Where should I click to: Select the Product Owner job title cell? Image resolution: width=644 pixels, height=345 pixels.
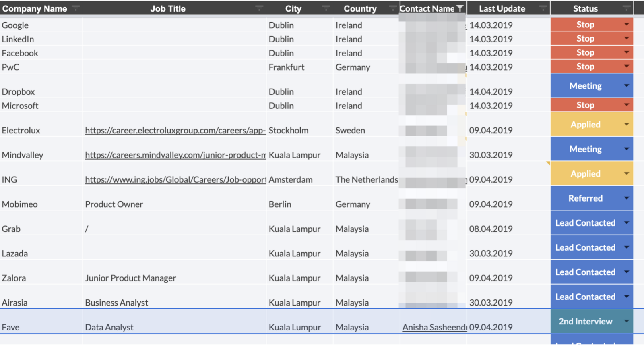coord(174,198)
